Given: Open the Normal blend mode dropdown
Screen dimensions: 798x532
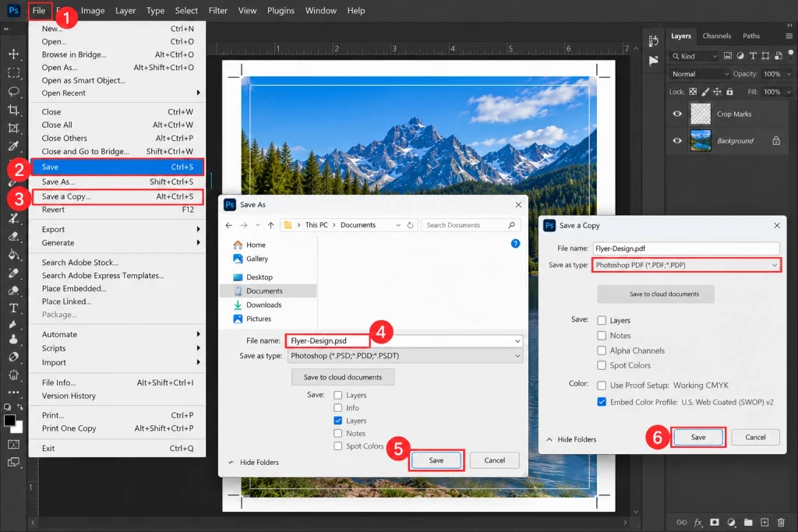Looking at the screenshot, I should 700,74.
